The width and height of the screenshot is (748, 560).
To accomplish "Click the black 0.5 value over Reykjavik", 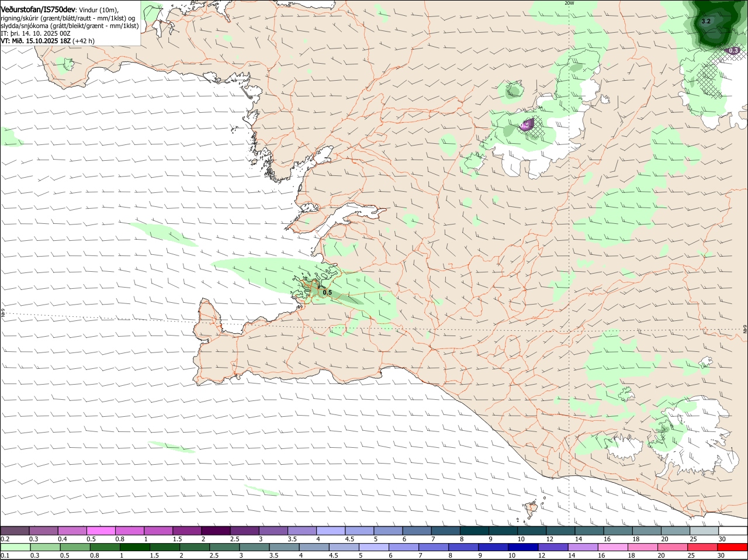I will point(327,293).
